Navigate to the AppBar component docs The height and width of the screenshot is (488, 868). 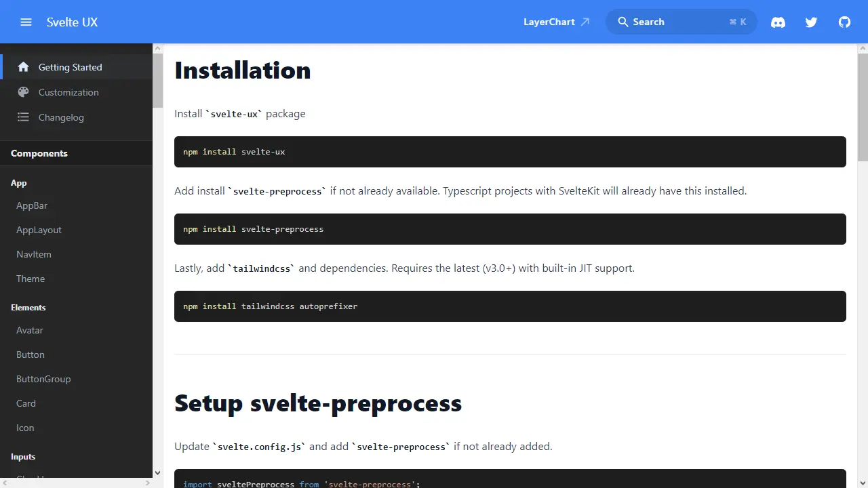(x=32, y=205)
